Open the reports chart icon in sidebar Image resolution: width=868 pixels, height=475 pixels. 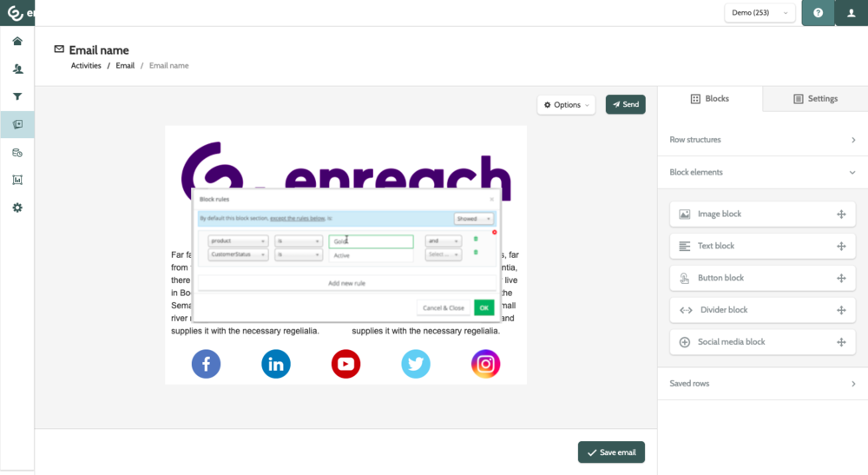point(17,180)
